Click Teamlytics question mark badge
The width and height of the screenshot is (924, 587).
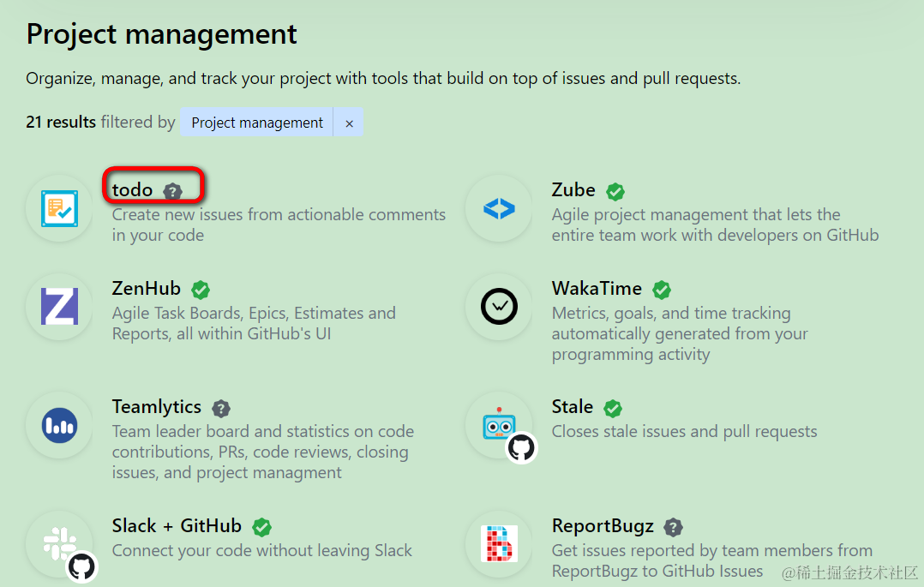220,407
